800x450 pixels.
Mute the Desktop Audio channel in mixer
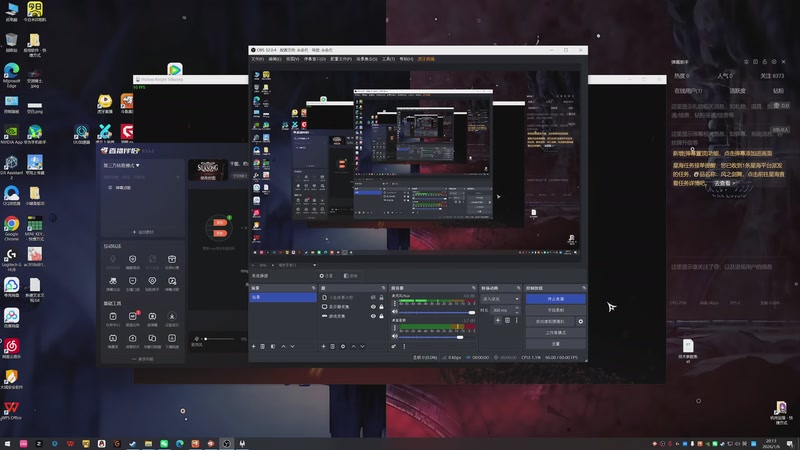394,337
